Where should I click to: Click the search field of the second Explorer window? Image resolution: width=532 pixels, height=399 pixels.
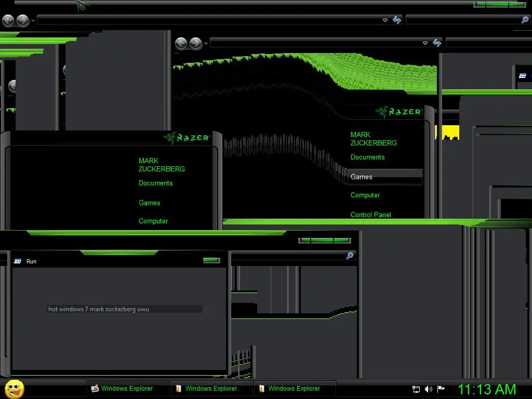(488, 43)
